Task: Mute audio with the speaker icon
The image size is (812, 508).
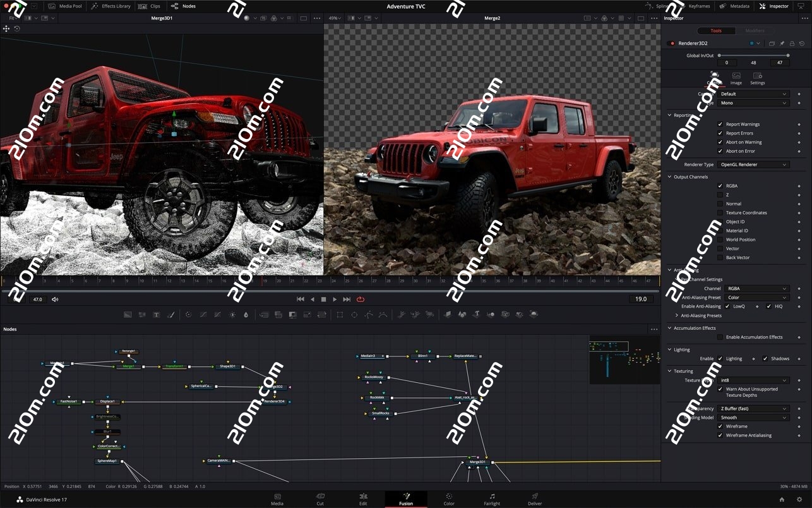Action: click(55, 299)
